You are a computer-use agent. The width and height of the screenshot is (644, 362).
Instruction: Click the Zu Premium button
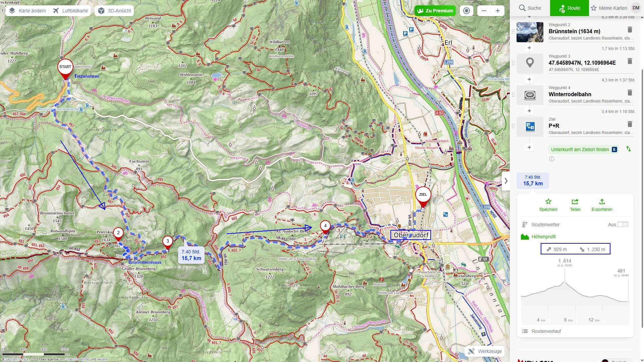coord(435,11)
